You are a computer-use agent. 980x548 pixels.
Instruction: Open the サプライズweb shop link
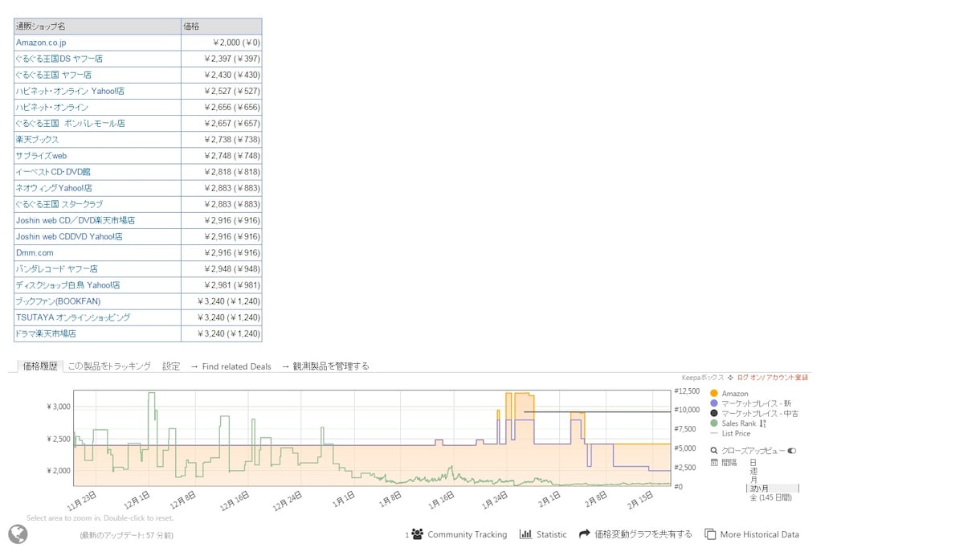click(x=41, y=156)
